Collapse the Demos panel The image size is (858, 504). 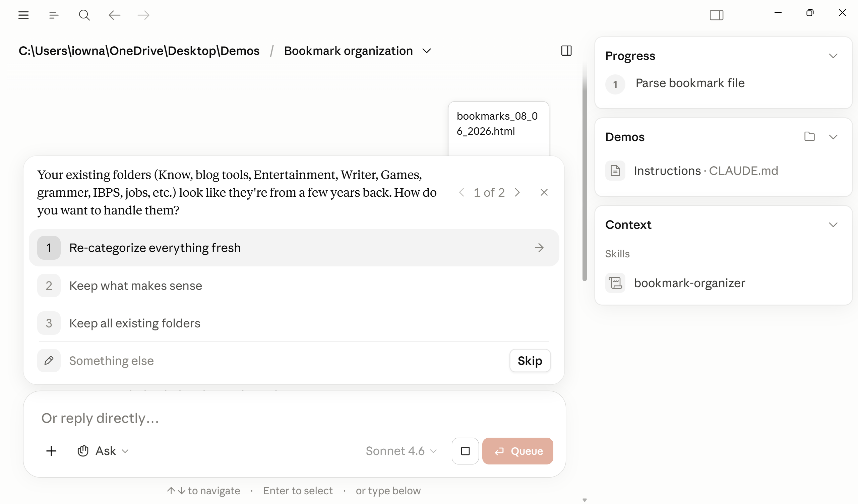point(833,137)
